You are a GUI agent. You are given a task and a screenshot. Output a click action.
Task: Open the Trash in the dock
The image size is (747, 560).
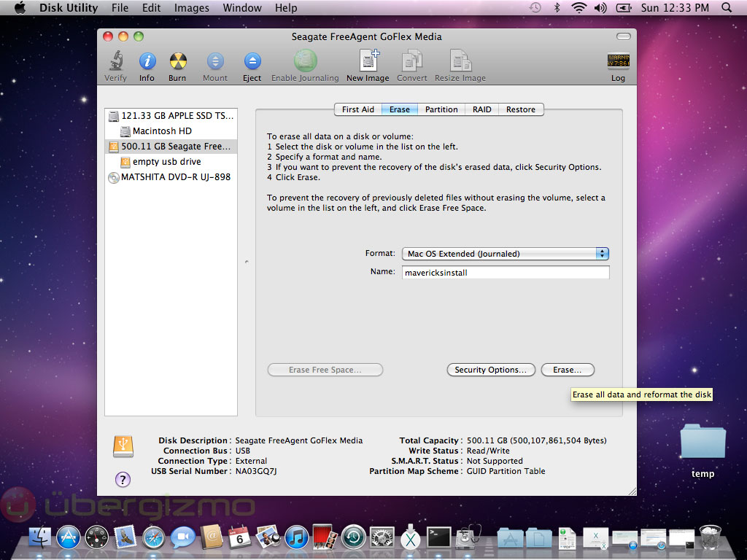point(710,537)
